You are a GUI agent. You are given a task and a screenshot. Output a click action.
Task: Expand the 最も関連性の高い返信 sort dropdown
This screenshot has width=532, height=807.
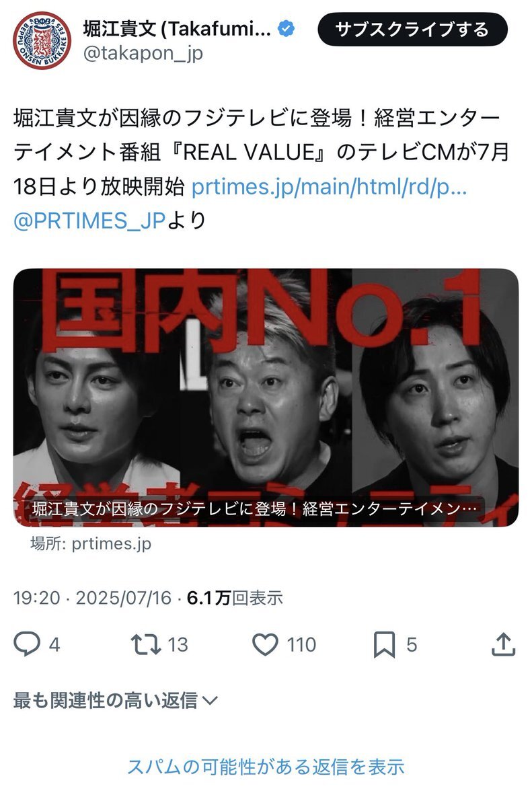click(x=116, y=701)
